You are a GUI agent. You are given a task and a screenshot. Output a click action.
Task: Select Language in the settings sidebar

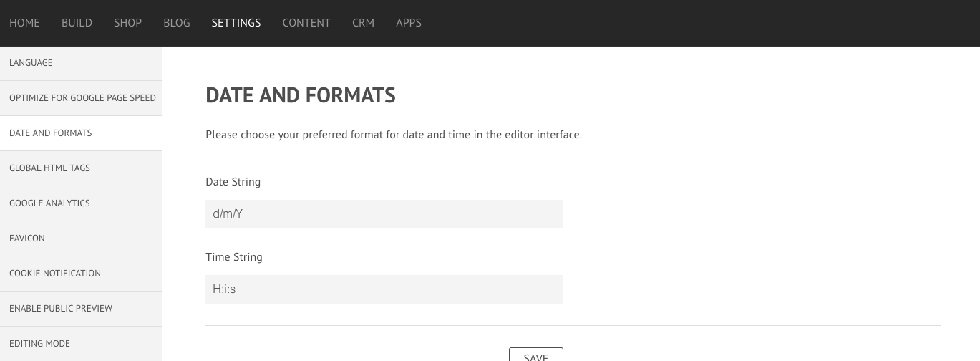pos(81,63)
